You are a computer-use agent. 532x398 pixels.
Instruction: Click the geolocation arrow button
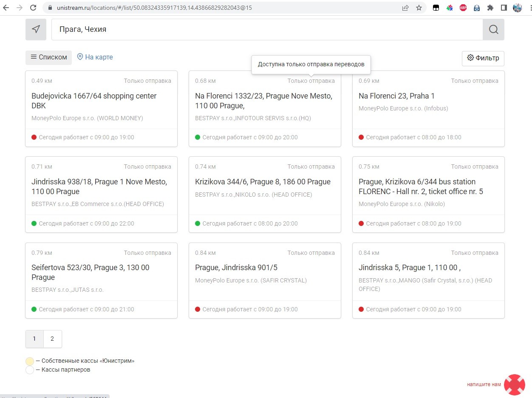pyautogui.click(x=36, y=29)
